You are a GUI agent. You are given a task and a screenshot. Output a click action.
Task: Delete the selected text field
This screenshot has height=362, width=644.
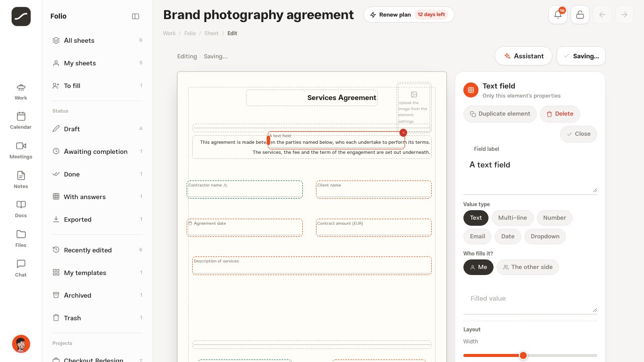[x=560, y=114]
